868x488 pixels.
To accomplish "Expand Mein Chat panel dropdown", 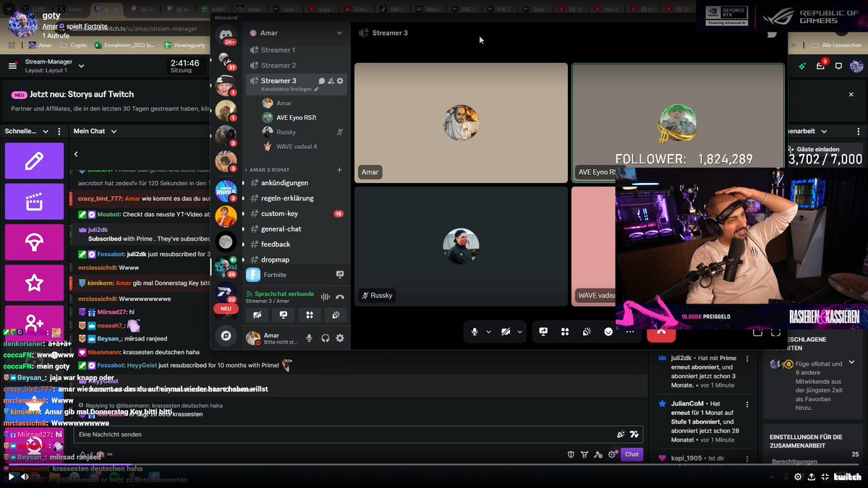I will coord(114,132).
